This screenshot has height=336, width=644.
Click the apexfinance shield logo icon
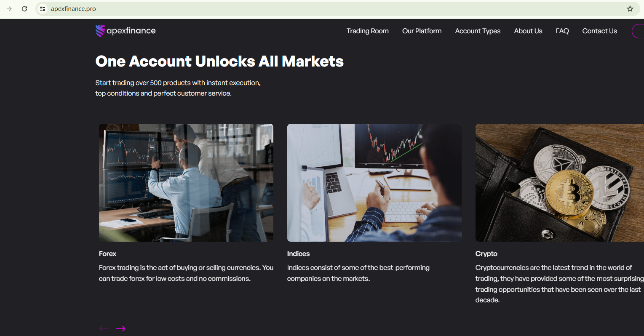coord(100,31)
